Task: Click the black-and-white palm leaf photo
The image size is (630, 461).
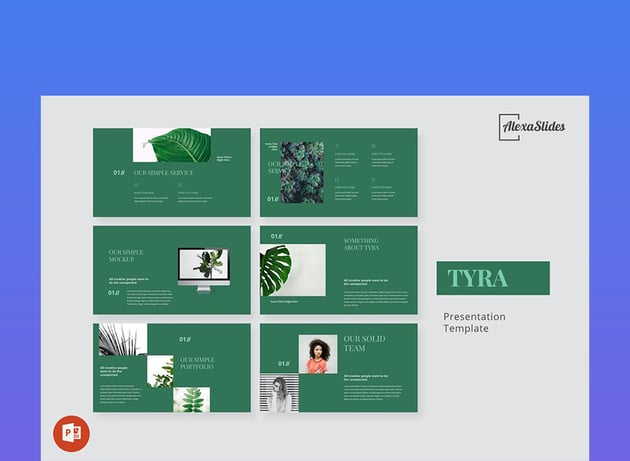Action: click(x=122, y=340)
